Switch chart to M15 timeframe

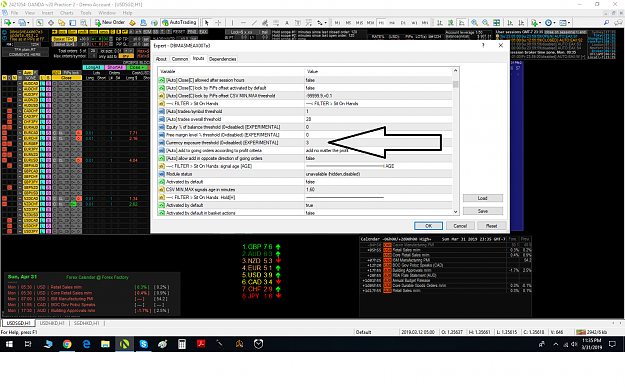(x=359, y=23)
